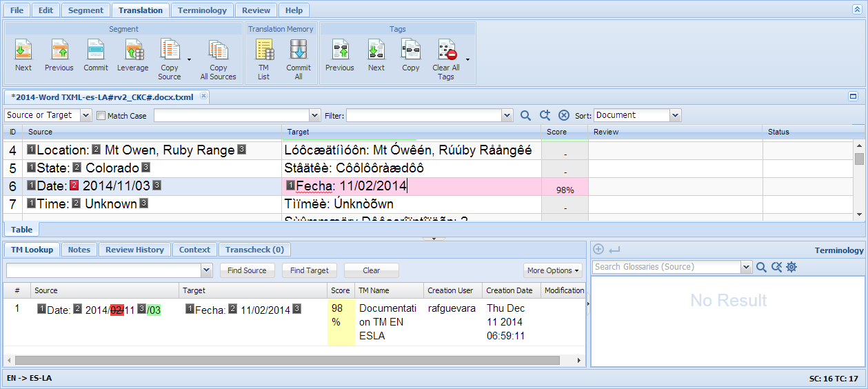
Task: Click the TM Name column header
Action: tap(389, 290)
